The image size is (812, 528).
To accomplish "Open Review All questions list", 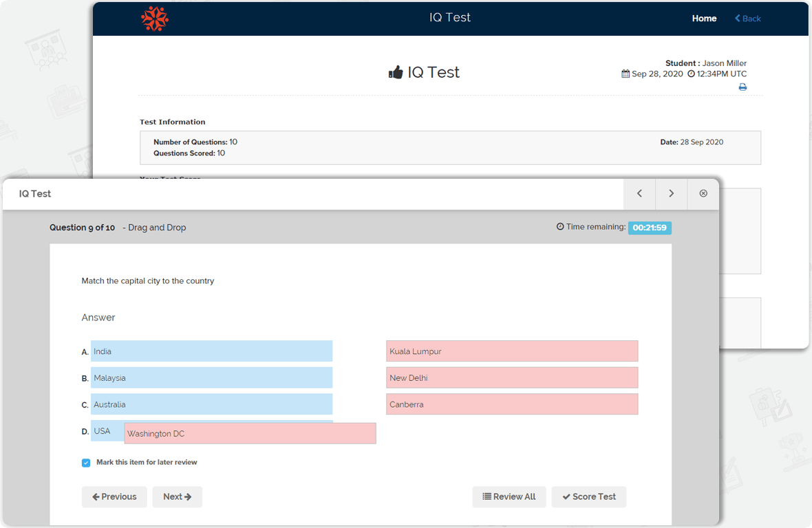I will (x=509, y=497).
